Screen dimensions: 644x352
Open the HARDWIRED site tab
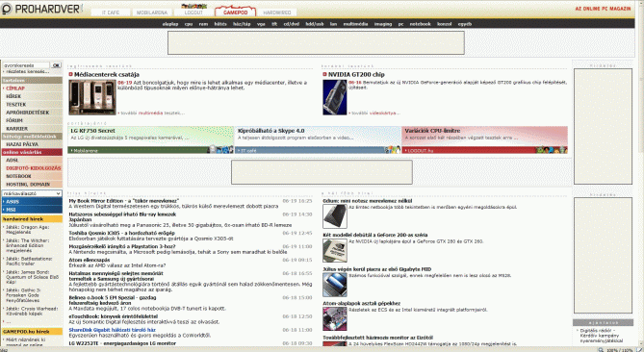click(277, 13)
